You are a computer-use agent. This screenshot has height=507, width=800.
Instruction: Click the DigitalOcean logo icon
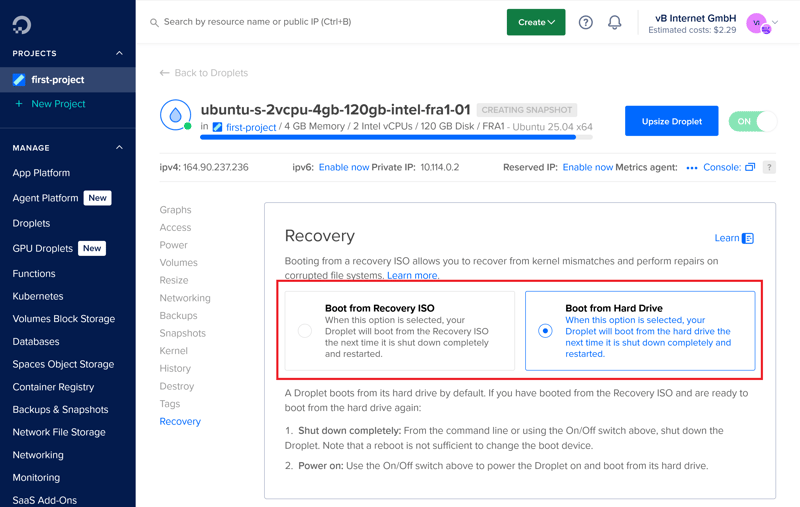coord(22,24)
